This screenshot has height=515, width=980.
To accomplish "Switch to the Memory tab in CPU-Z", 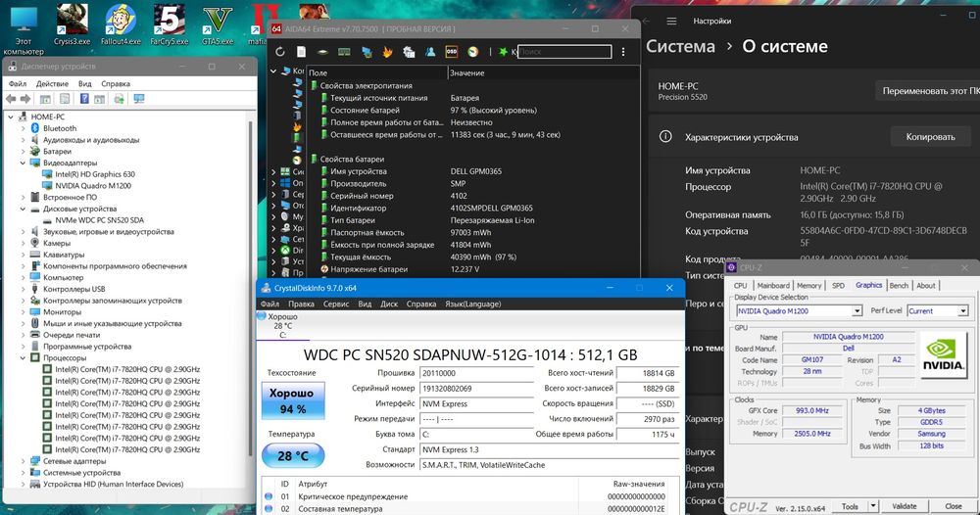I will point(808,285).
